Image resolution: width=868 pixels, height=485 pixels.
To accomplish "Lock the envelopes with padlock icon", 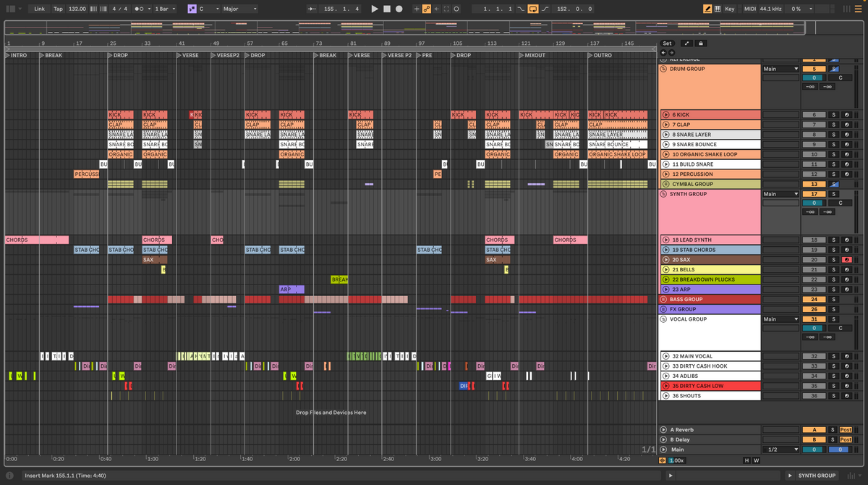I will click(700, 43).
